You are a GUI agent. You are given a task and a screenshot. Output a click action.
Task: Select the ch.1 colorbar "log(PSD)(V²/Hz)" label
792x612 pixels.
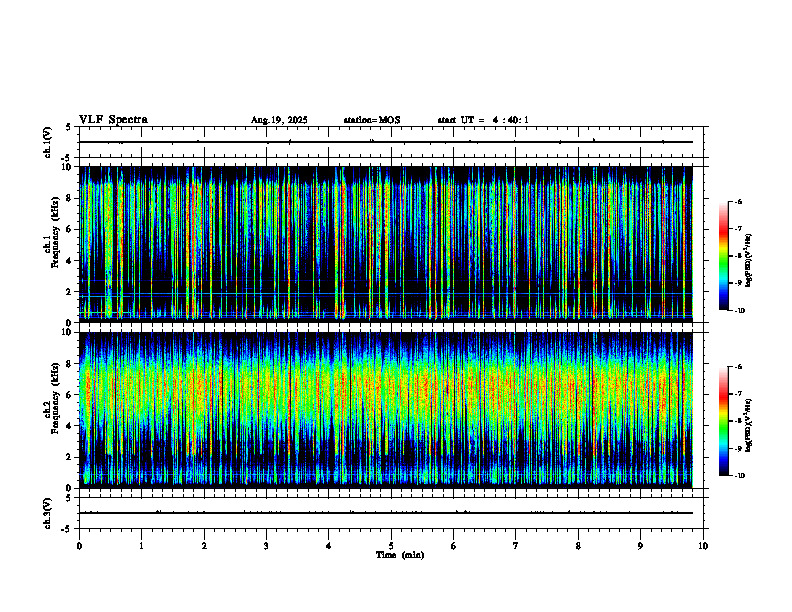pos(749,261)
